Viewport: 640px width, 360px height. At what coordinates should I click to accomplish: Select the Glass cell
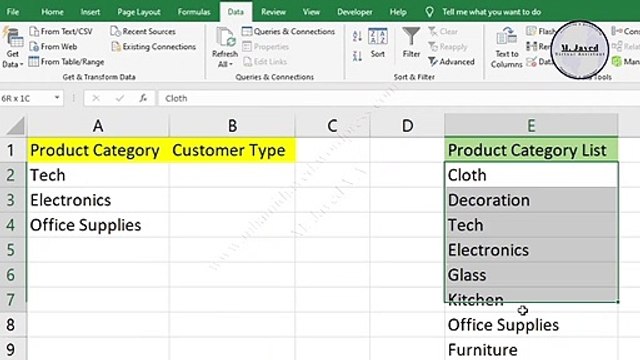click(531, 275)
